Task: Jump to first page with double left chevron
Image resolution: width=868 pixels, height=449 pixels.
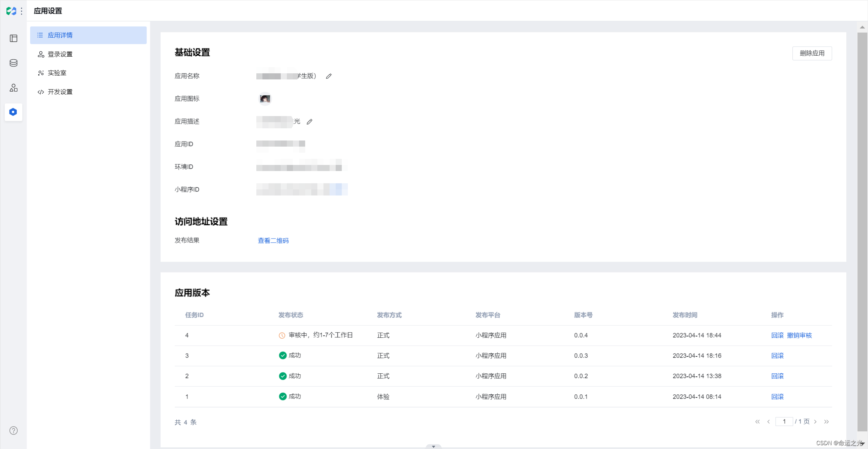Action: click(x=757, y=422)
